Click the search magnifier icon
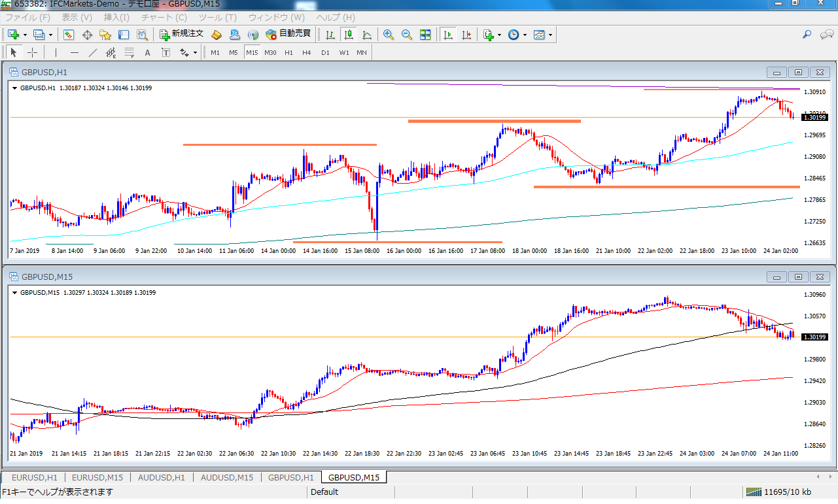Image resolution: width=838 pixels, height=504 pixels. tap(807, 35)
